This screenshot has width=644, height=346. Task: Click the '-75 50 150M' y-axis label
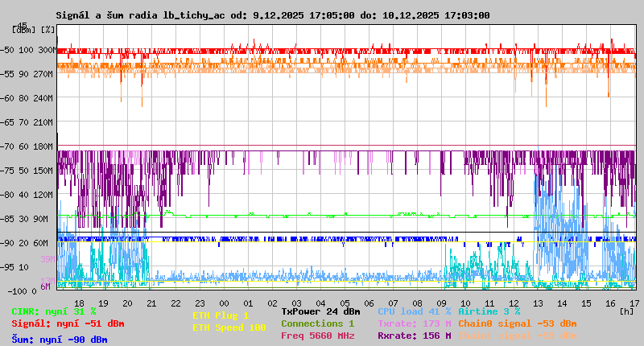[27, 171]
